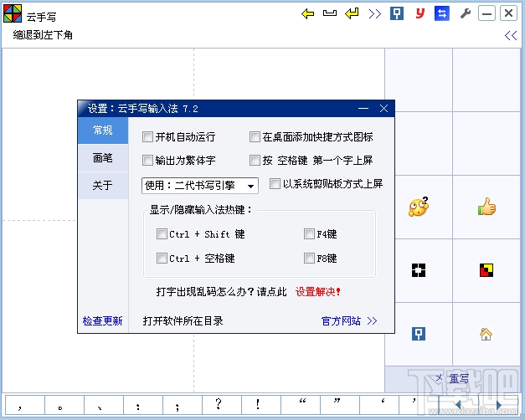525x420 pixels.
Task: Select the 常规 settings tab
Action: click(x=103, y=131)
